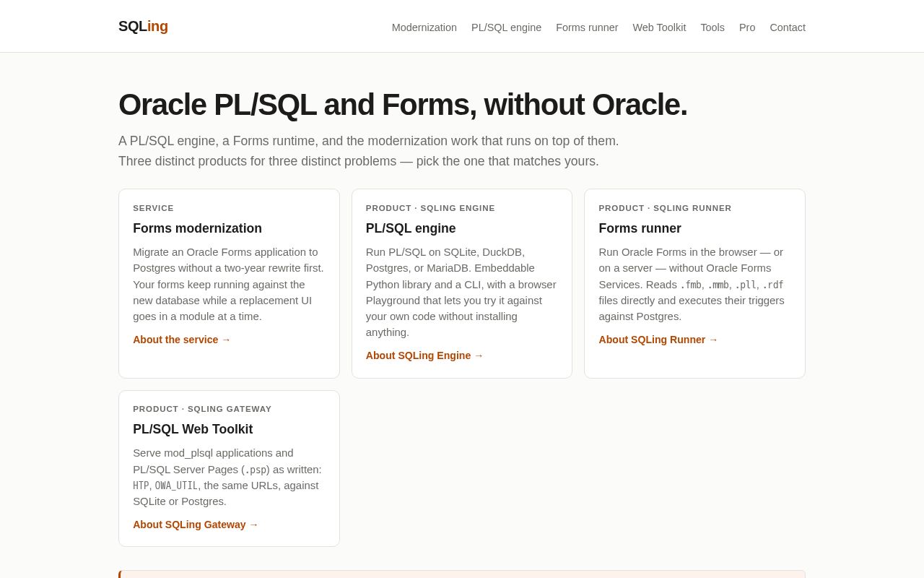Open the Modernization nav item
The height and width of the screenshot is (578, 924).
pyautogui.click(x=424, y=27)
